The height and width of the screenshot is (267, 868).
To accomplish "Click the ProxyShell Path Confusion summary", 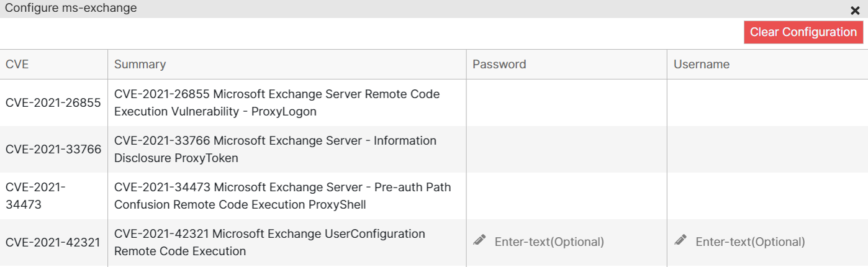I will 283,196.
